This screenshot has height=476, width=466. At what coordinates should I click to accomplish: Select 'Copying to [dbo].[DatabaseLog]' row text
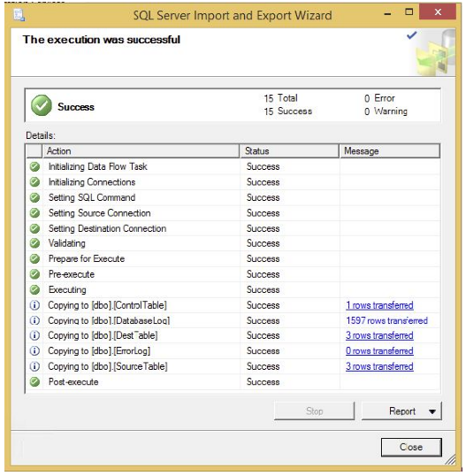tap(109, 320)
